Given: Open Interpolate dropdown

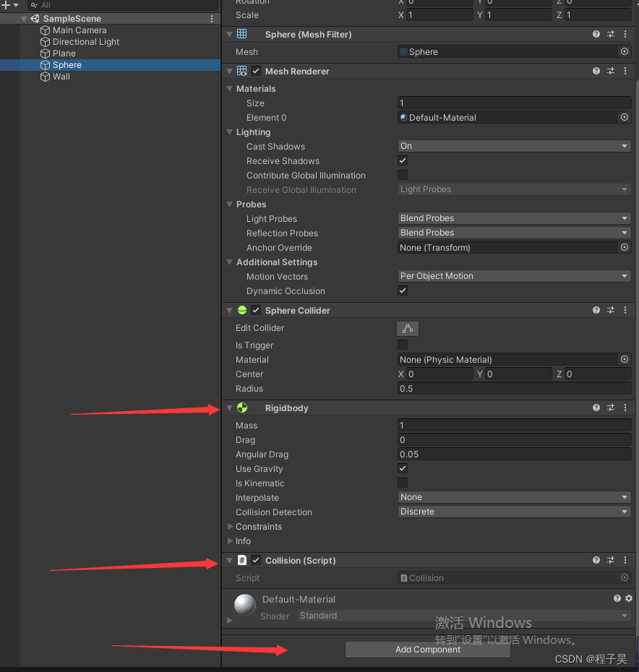Looking at the screenshot, I should pyautogui.click(x=514, y=497).
